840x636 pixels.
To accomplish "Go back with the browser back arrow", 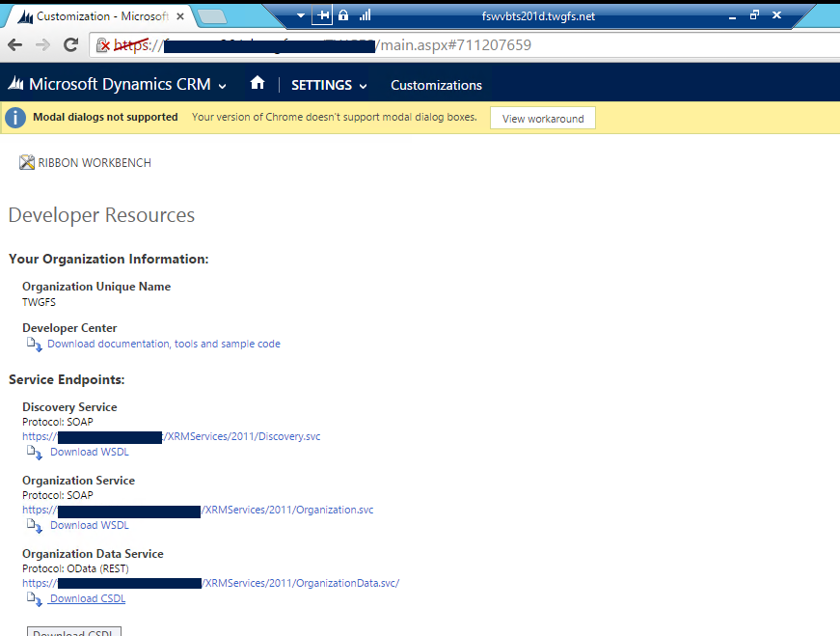I will tap(15, 45).
